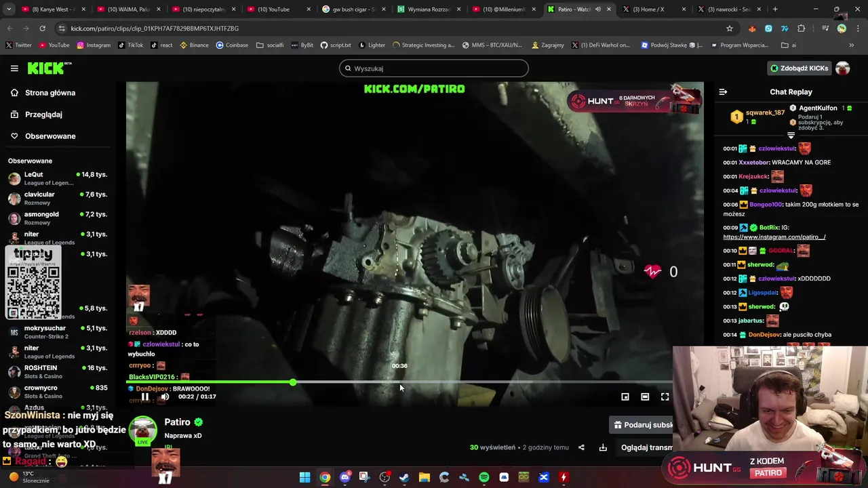Open the Instagram patiro link in chat

tap(774, 237)
